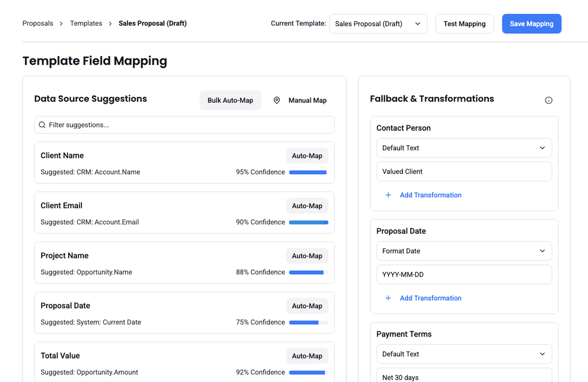The height and width of the screenshot is (382, 588).
Task: Click breadcrumb chevron after Proposals
Action: pyautogui.click(x=61, y=24)
